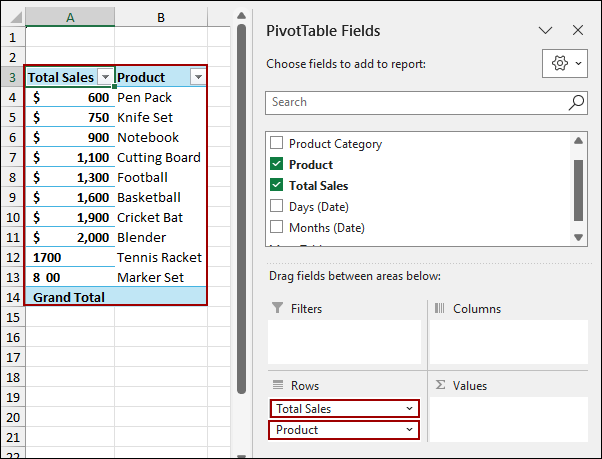Screen dimensions: 602x459
Task: Click the field list scroll down arrow
Action: click(578, 237)
